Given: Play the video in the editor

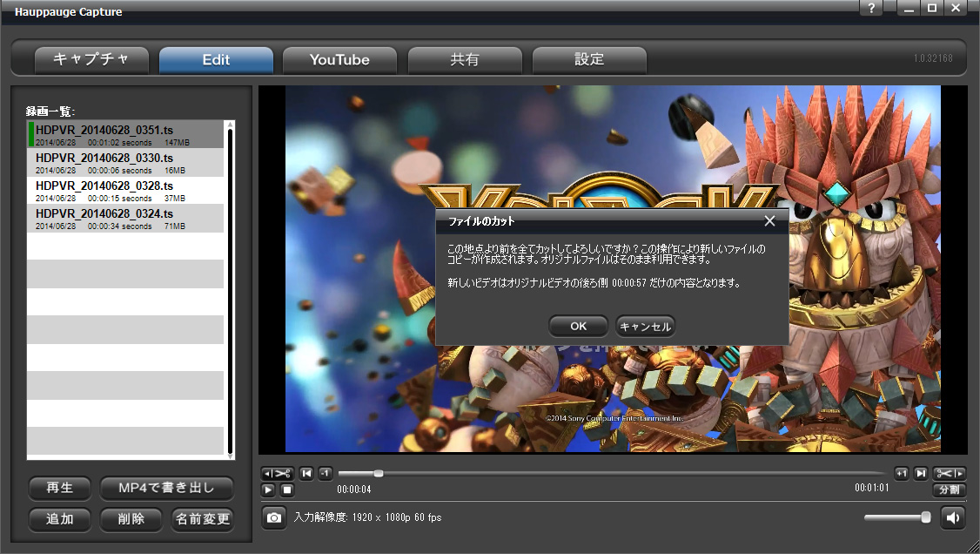Looking at the screenshot, I should (268, 490).
